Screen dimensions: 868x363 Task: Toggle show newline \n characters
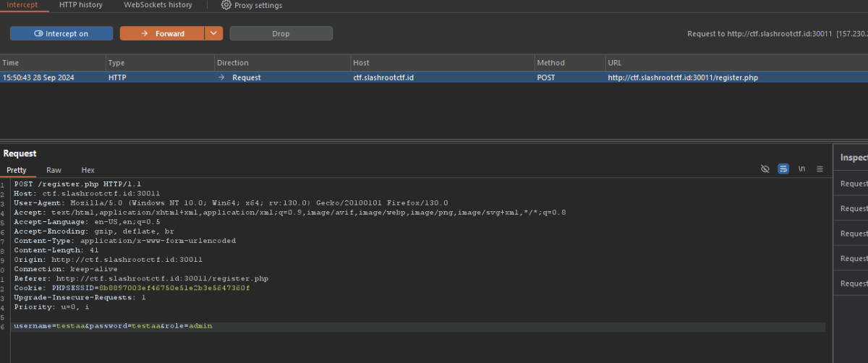[801, 168]
